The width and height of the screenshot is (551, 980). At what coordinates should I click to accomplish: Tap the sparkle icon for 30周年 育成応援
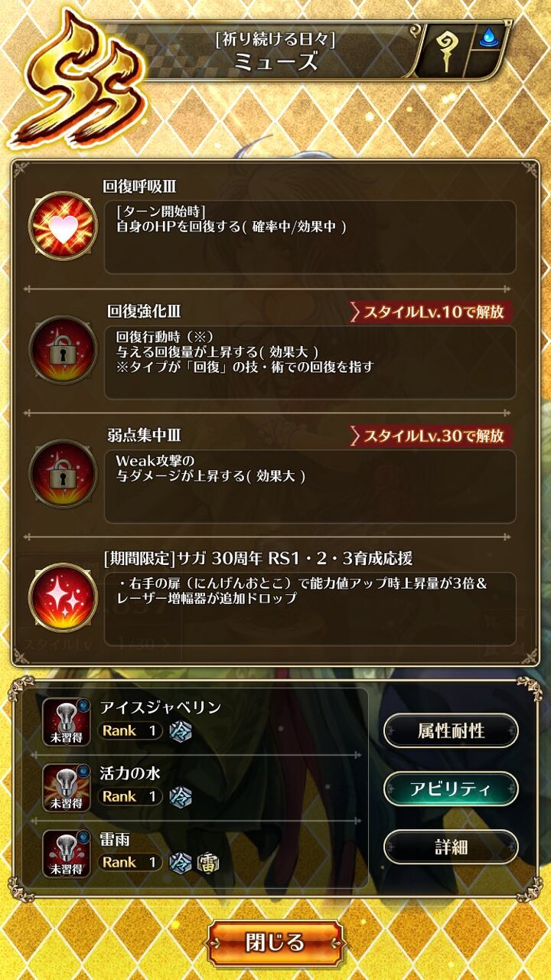[x=63, y=596]
